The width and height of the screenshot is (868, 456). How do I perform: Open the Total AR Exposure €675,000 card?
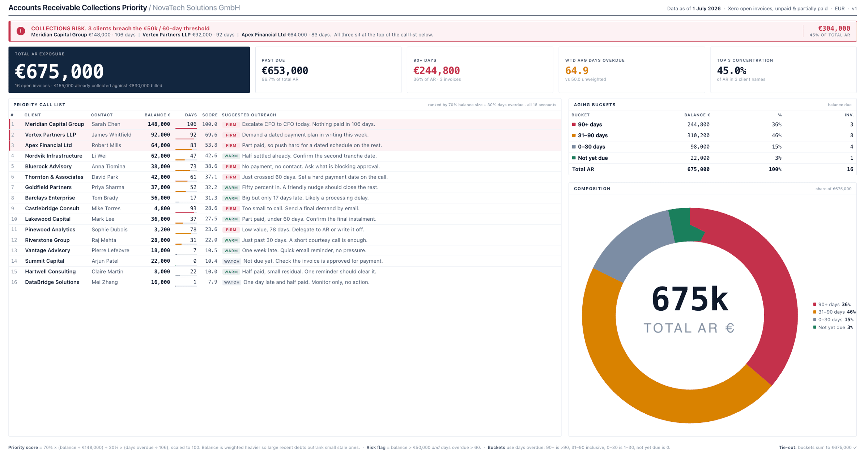tap(129, 70)
